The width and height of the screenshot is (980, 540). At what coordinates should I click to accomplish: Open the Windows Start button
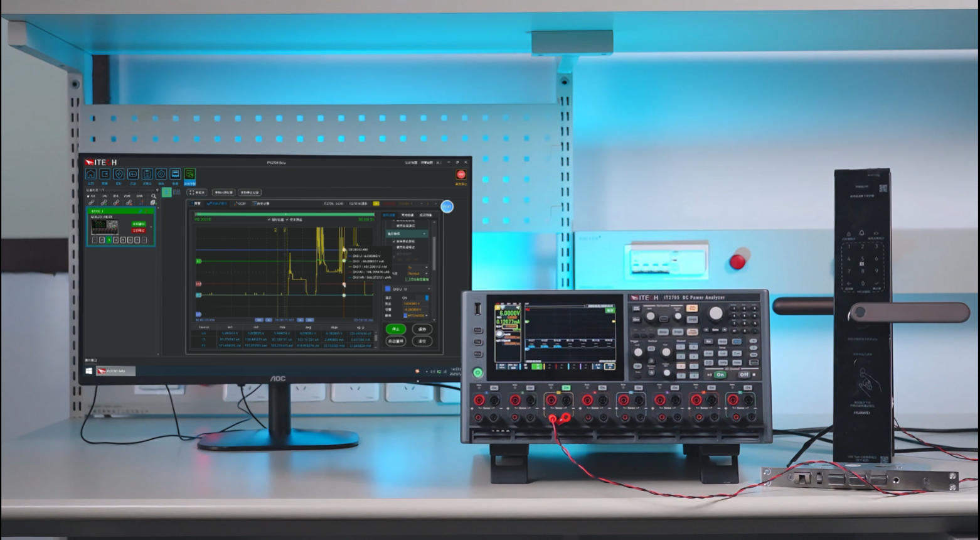tap(89, 371)
